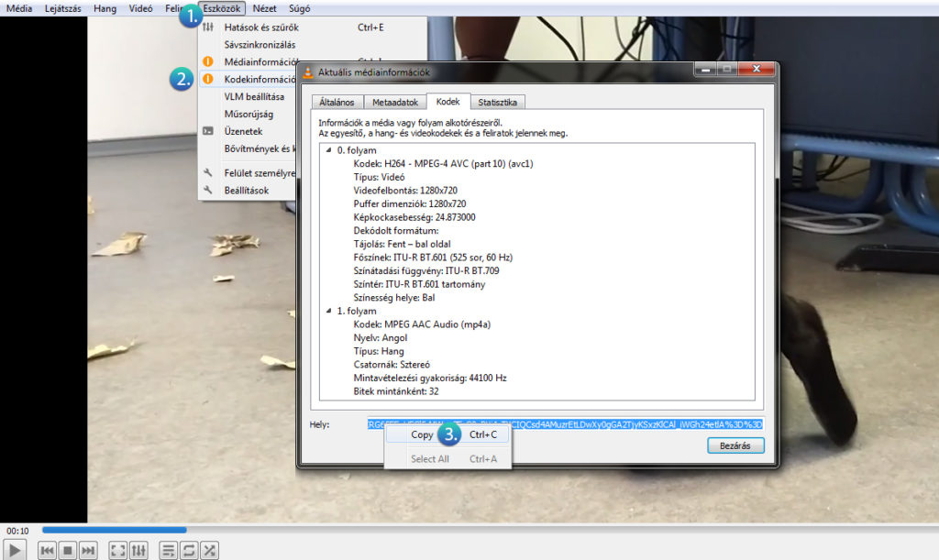Skip to the previous media item
939x560 pixels.
[48, 551]
